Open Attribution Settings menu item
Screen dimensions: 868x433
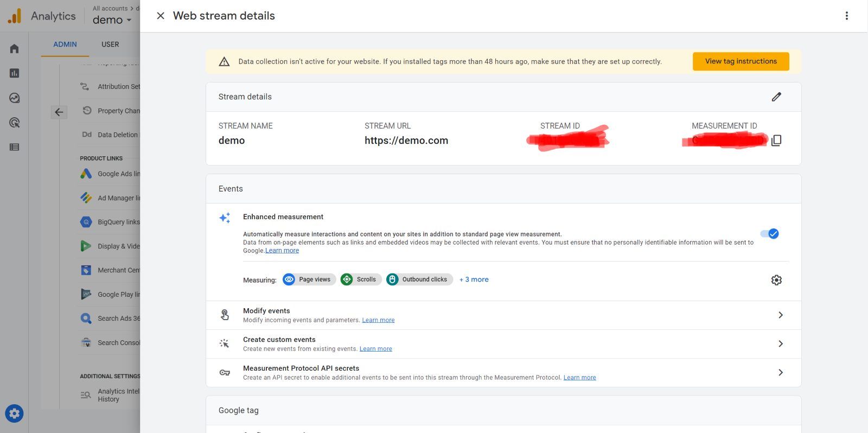point(109,87)
